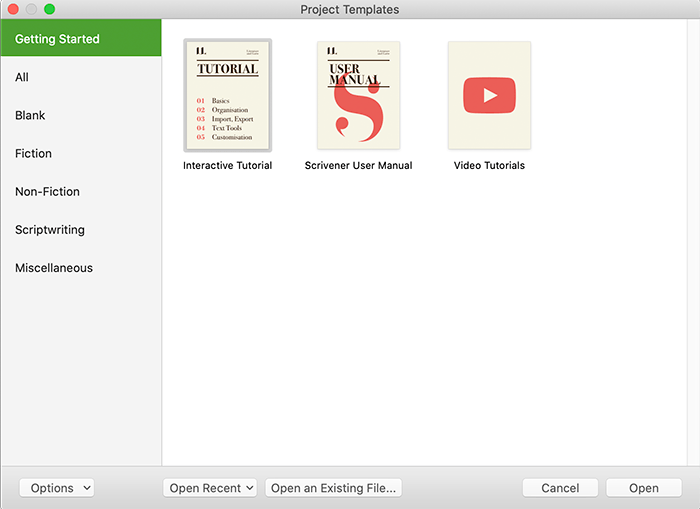The height and width of the screenshot is (509, 700).
Task: Close the window with red button
Action: click(13, 9)
